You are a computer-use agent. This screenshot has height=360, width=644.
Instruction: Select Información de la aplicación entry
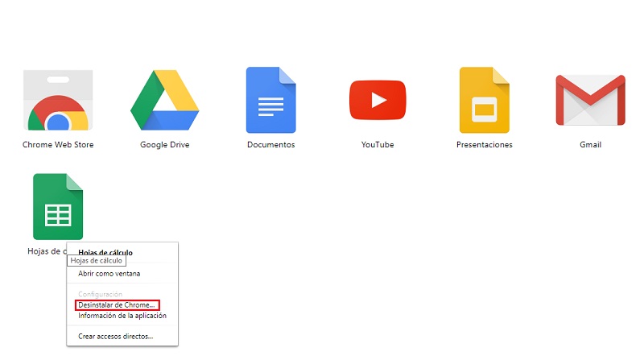coord(122,316)
